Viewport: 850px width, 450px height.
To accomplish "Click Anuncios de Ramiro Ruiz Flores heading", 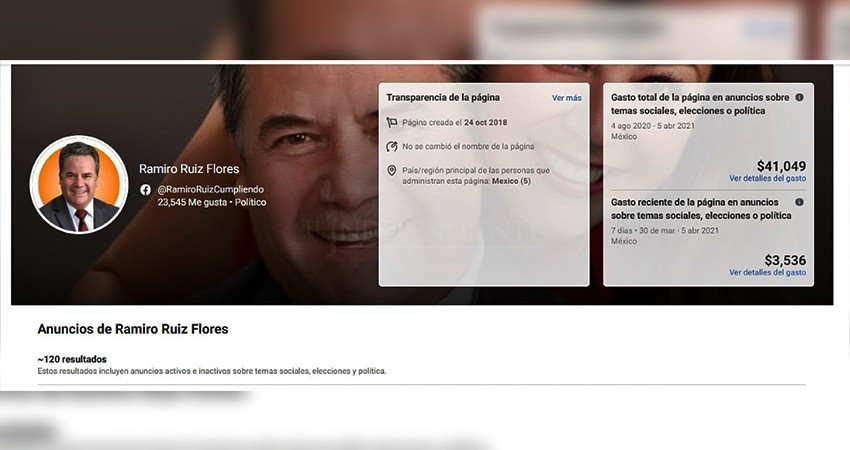I will coord(133,329).
